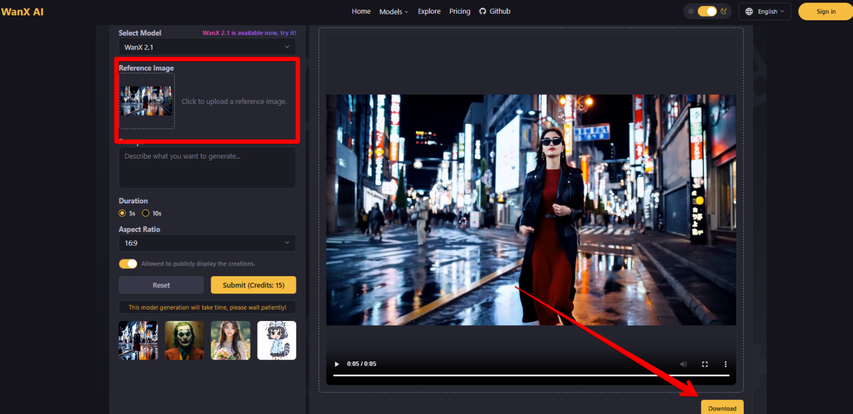Open the Pricing page

point(460,11)
